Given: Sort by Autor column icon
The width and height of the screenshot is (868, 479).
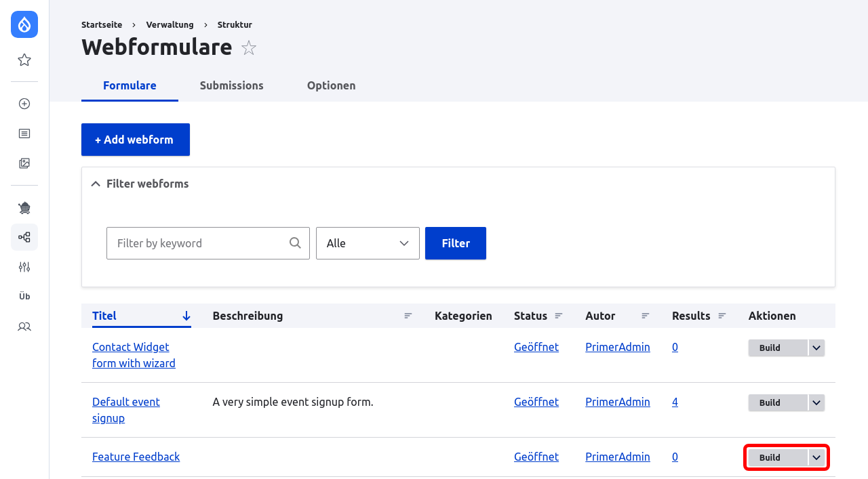Looking at the screenshot, I should [646, 316].
